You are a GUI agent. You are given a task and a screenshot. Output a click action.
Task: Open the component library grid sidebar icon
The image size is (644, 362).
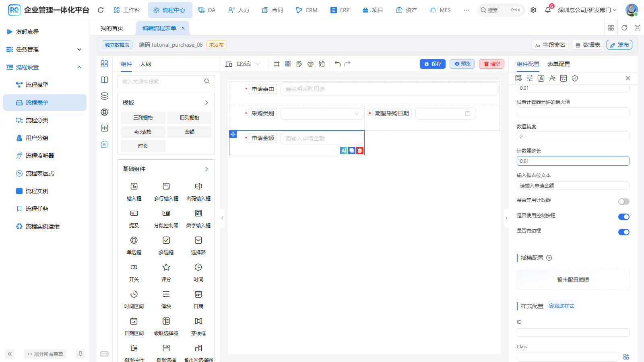(x=105, y=64)
